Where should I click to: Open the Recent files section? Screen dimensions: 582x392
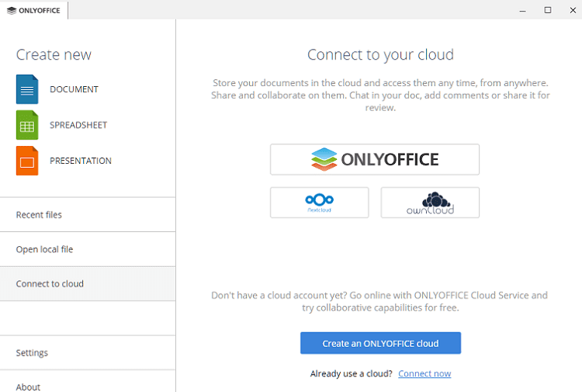[x=88, y=215]
